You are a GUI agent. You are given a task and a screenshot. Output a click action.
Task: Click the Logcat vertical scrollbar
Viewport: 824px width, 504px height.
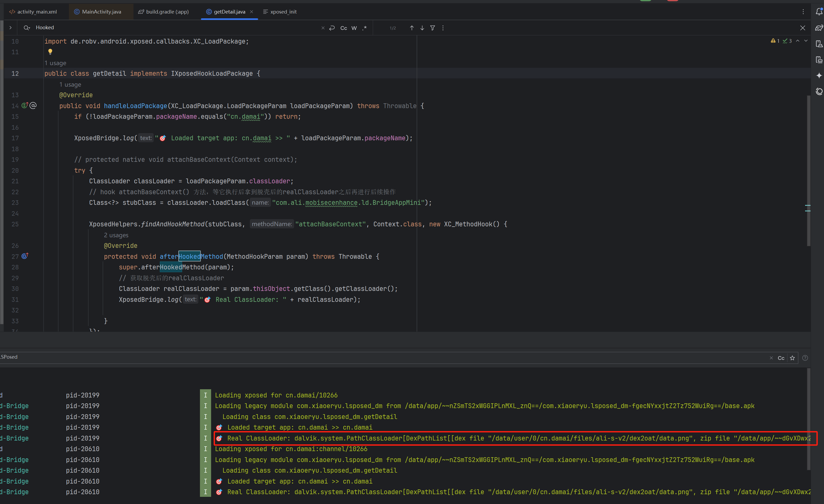(809, 420)
